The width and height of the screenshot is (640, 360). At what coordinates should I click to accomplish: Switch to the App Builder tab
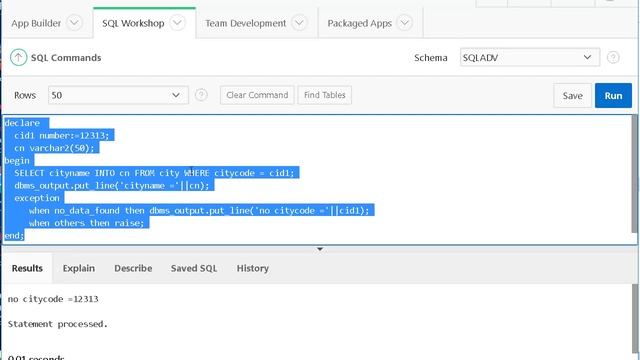pyautogui.click(x=36, y=23)
